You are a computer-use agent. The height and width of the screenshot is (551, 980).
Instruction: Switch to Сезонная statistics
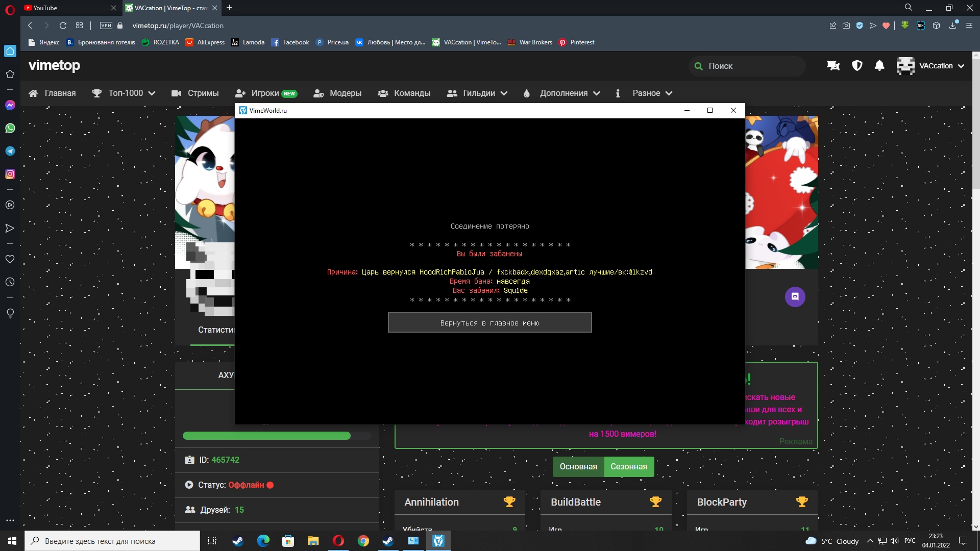coord(628,467)
